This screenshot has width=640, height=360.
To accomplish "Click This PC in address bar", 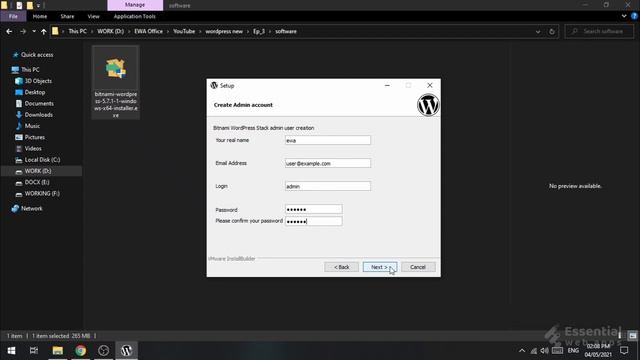I will (78, 31).
